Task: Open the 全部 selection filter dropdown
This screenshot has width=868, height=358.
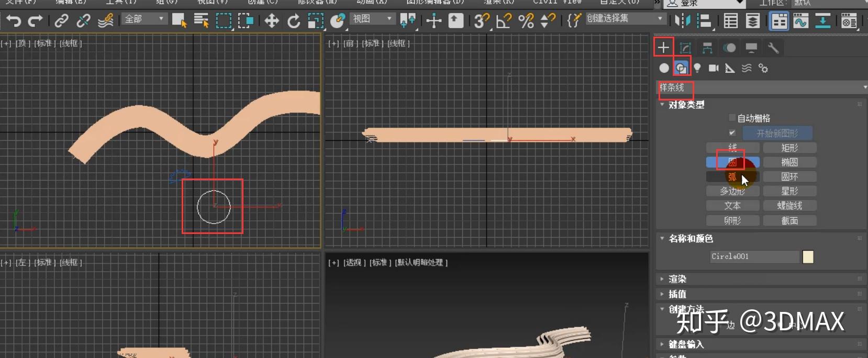Action: [145, 19]
